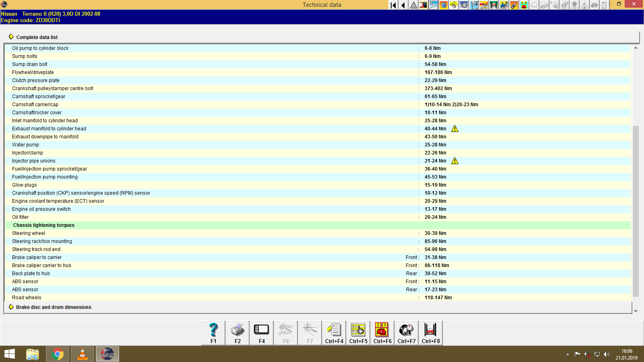Collapse the Complete data list section
Image resolution: width=644 pixels, height=362 pixels.
(x=37, y=37)
